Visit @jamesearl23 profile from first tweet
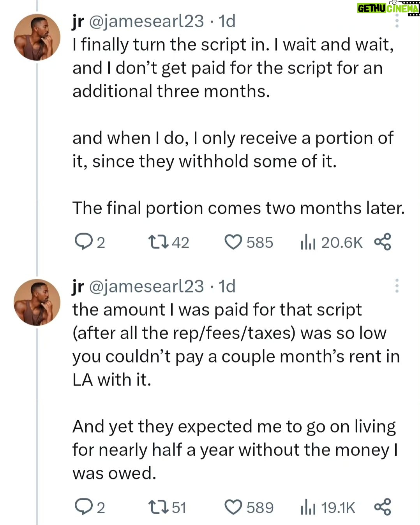The image size is (420, 525). point(146,21)
